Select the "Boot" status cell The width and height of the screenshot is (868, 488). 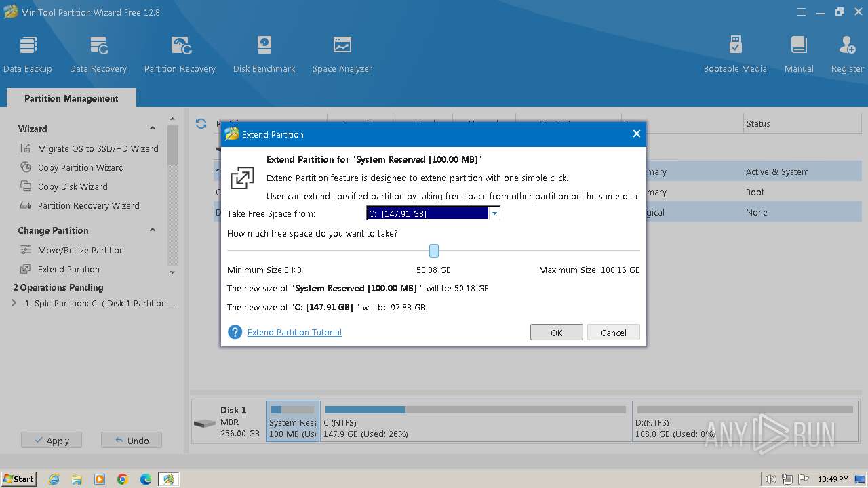[755, 192]
